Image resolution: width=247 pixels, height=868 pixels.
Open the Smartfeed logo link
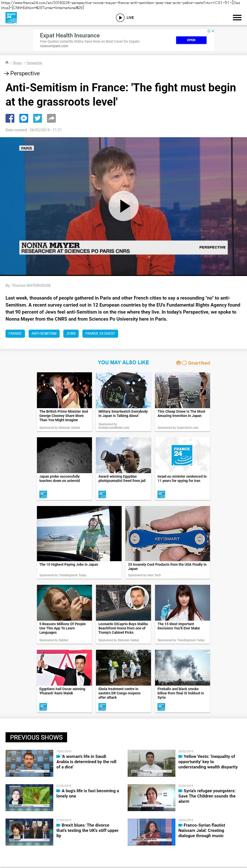coord(193,363)
